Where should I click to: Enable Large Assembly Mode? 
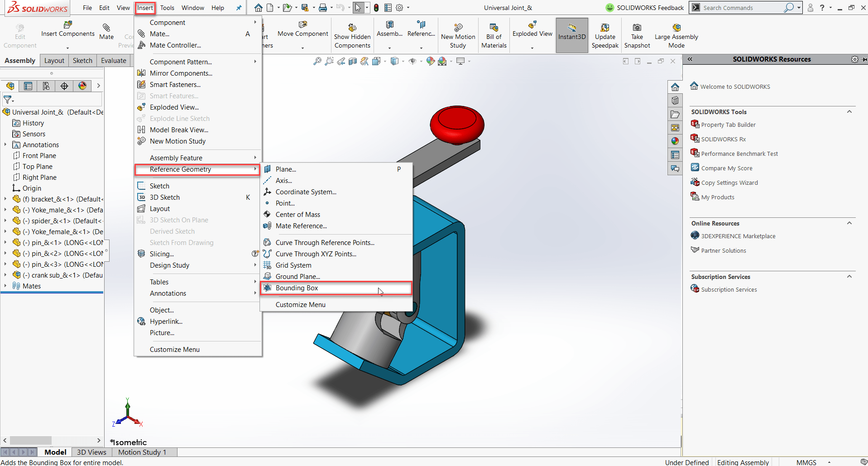[x=676, y=34]
